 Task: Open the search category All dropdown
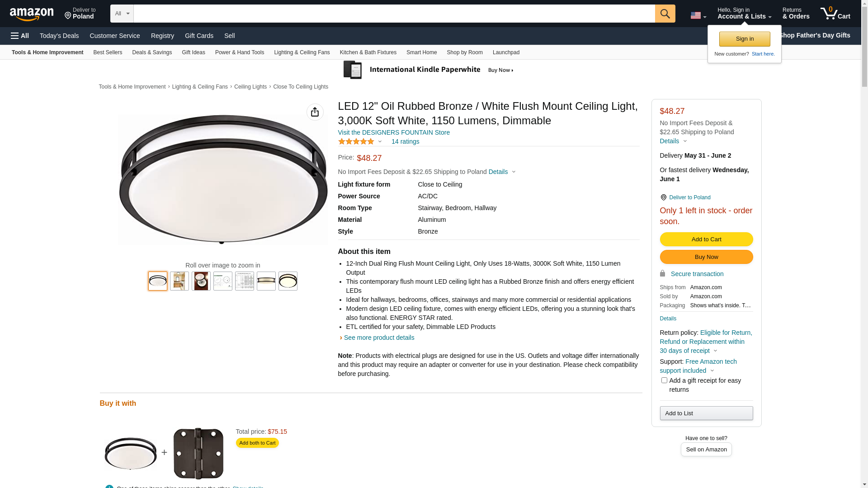pyautogui.click(x=122, y=14)
